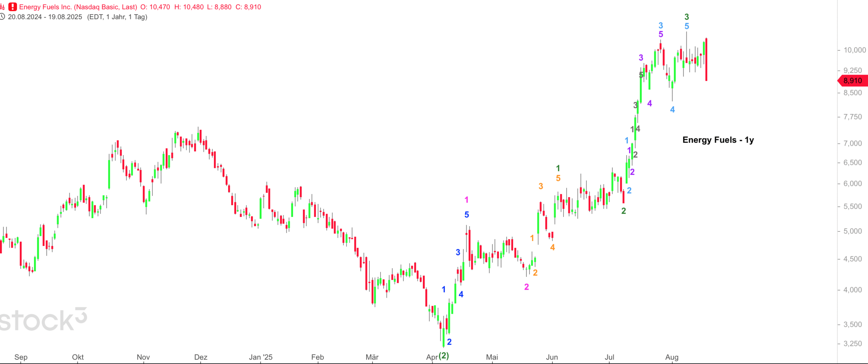Open the Energy Fuels Inc. instrument title
This screenshot has width=868, height=364.
(78, 7)
